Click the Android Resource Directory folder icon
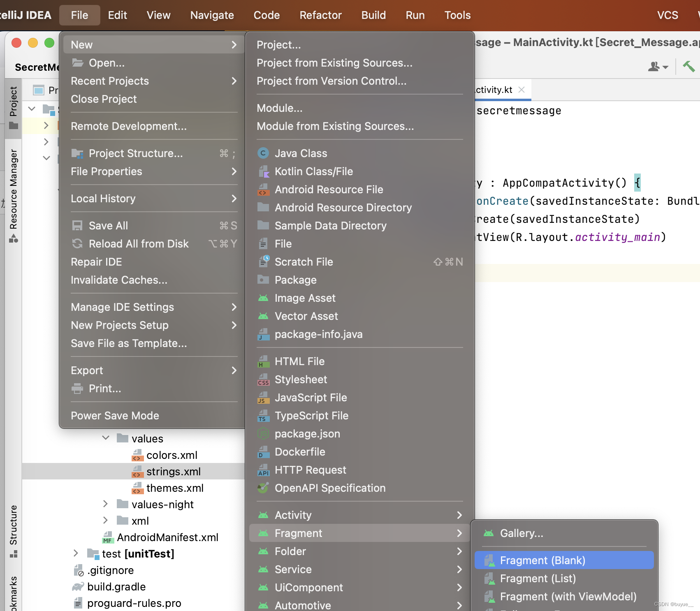This screenshot has width=700, height=611. tap(263, 207)
